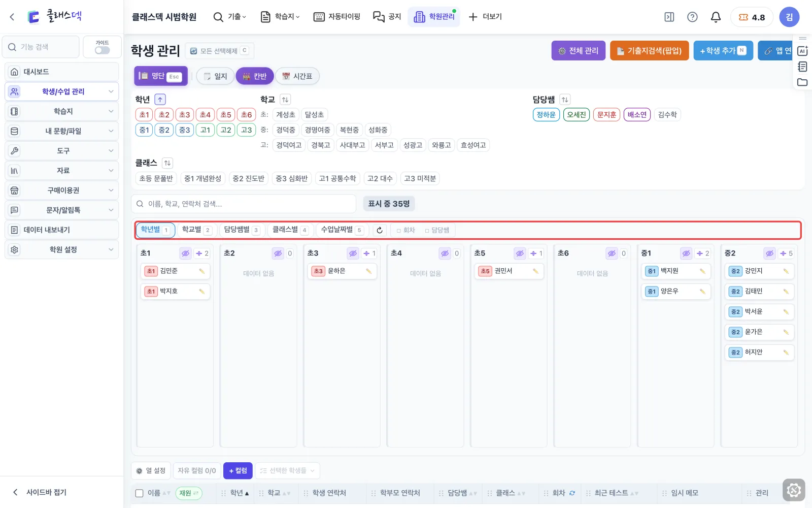Click the back arrow beside the logo
Image resolution: width=812 pixels, height=508 pixels.
(12, 17)
